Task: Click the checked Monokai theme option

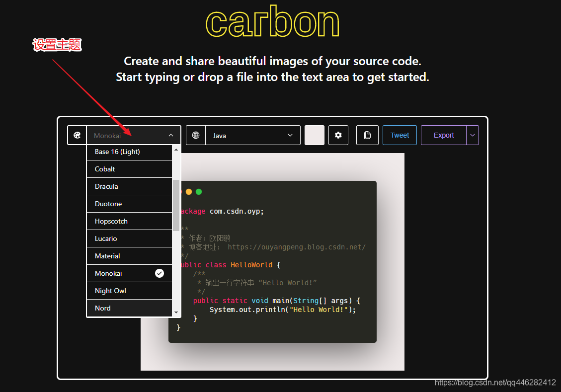Action: (x=130, y=273)
